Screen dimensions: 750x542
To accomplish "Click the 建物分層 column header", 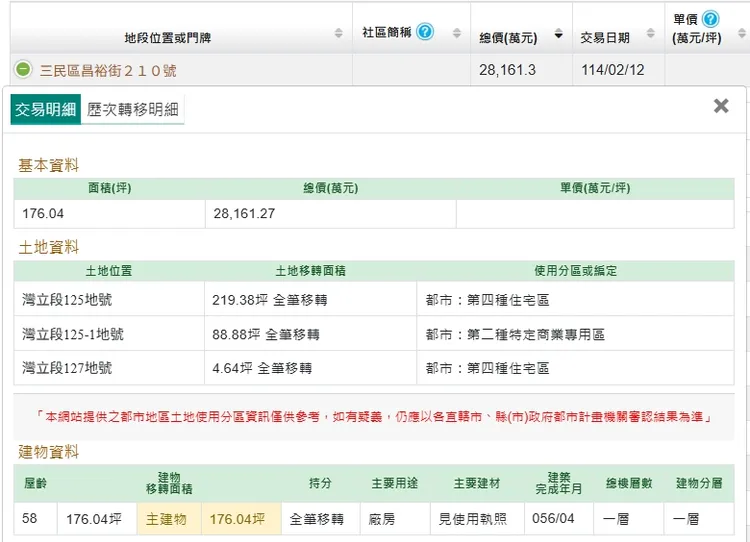I will pos(699,483).
